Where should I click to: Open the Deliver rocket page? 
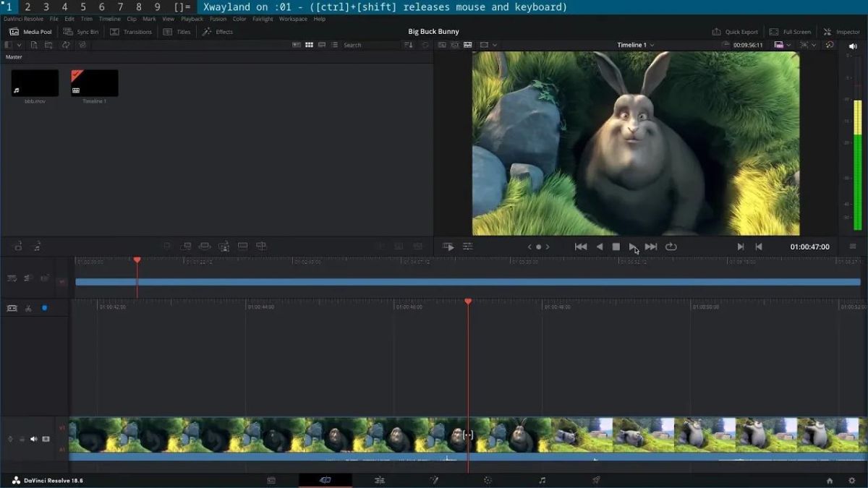click(596, 480)
